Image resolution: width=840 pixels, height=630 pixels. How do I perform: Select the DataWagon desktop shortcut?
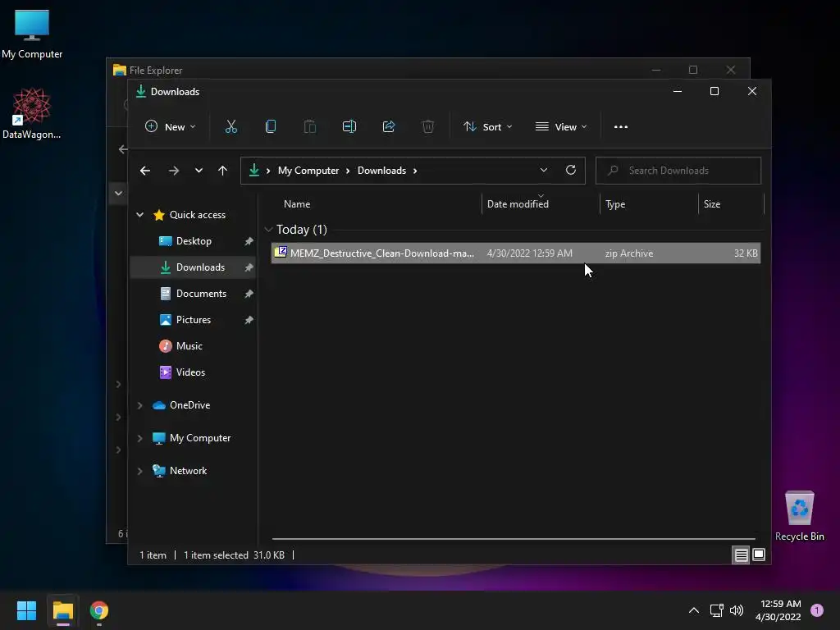tap(32, 113)
